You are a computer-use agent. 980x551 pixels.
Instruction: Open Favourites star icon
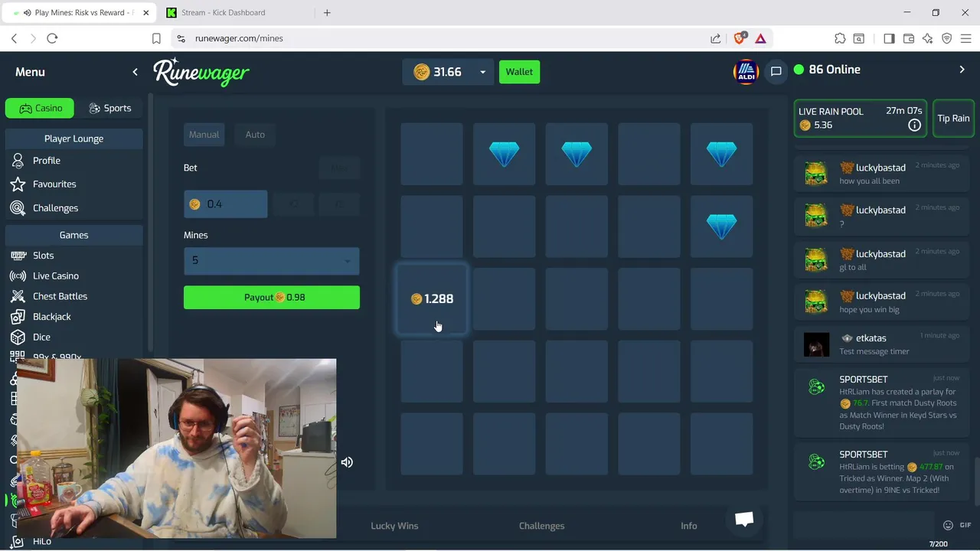pos(18,184)
